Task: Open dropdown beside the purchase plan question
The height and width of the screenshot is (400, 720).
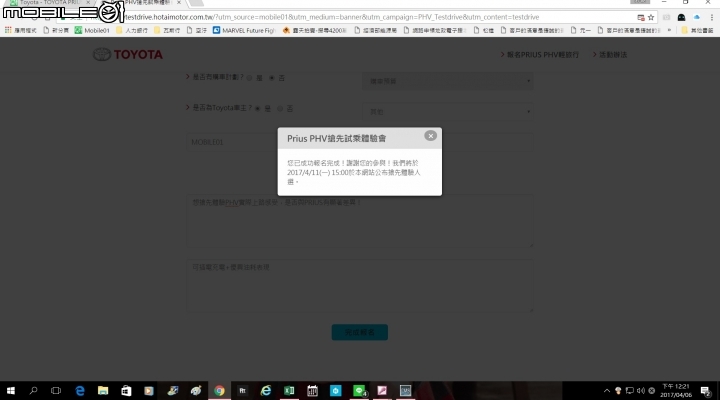Action: (448, 81)
